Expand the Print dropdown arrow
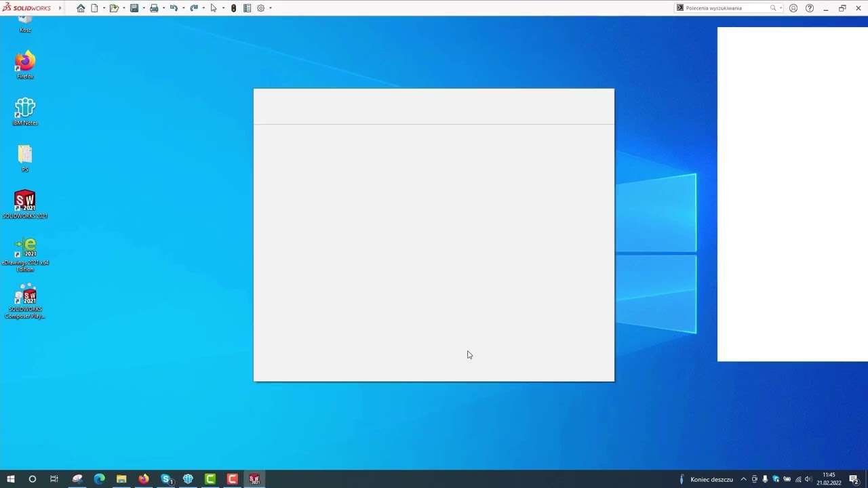Viewport: 868px width, 488px height. click(x=163, y=8)
